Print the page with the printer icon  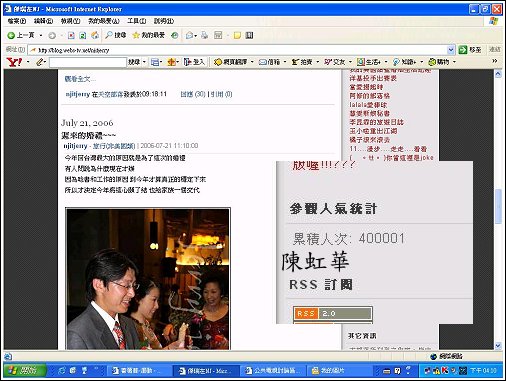[x=204, y=35]
